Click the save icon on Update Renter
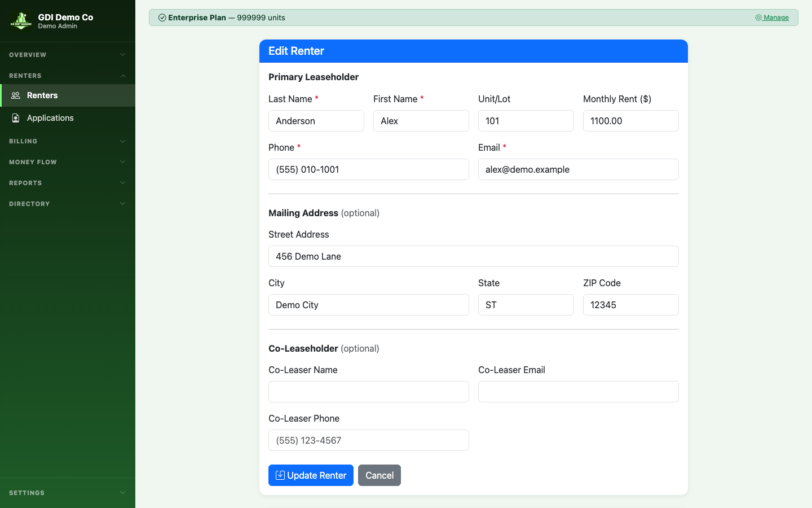The height and width of the screenshot is (508, 812). (280, 475)
